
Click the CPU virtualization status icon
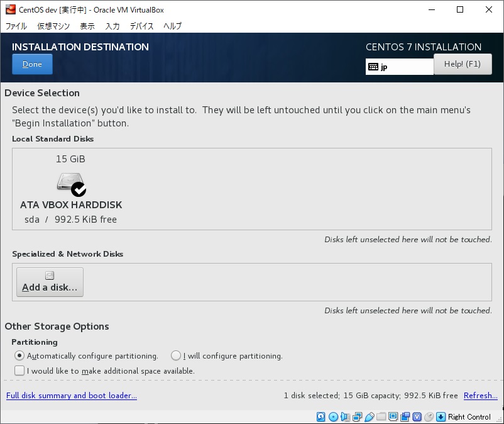coord(417,417)
